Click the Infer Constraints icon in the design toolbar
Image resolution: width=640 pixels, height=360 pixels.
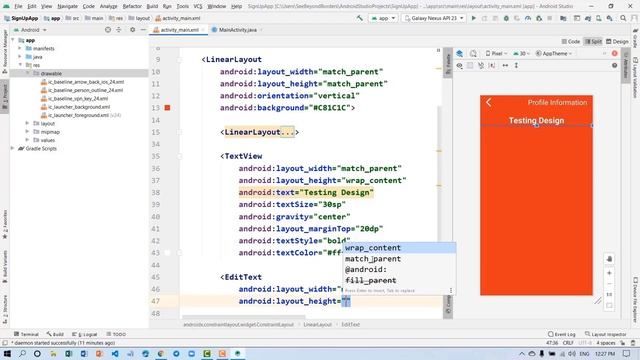(492, 65)
